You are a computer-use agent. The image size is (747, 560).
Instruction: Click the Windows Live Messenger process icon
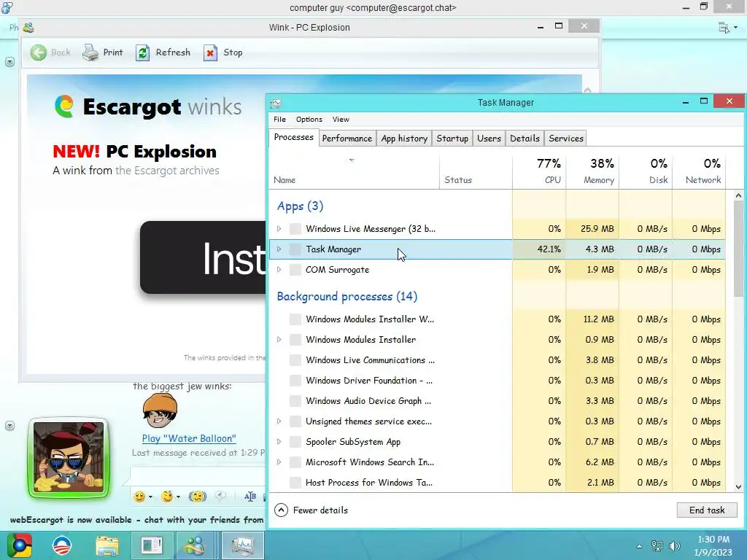tap(295, 229)
